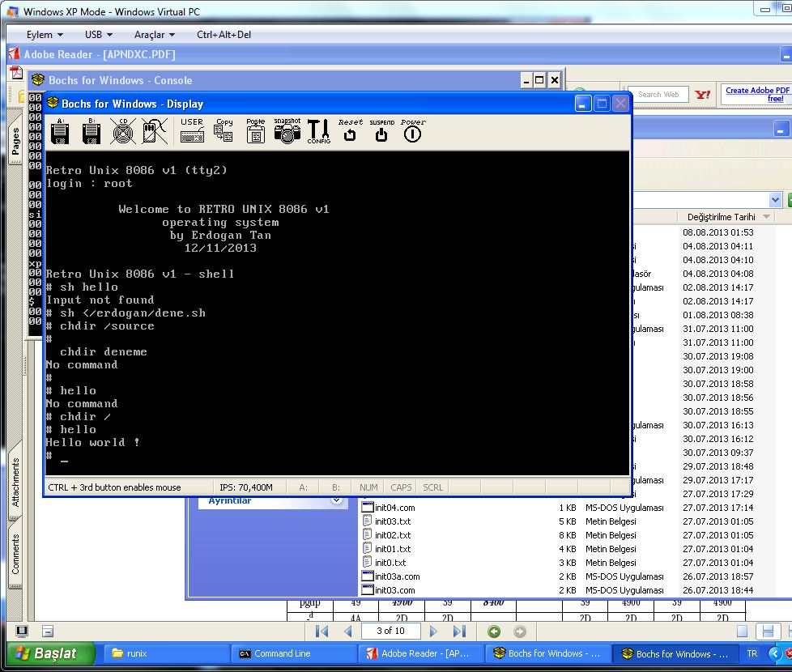Click the Suspend icon in Bochs
Viewport: 792px width, 672px height.
point(381,131)
